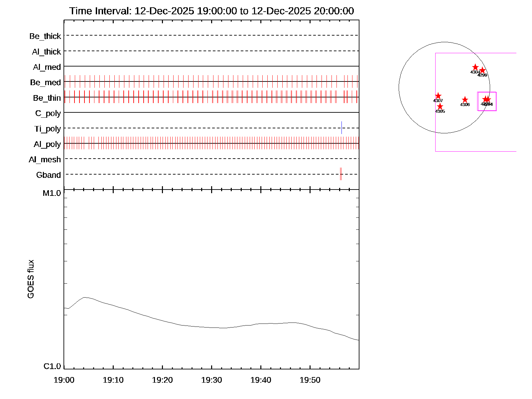Click the red Gband exposure tick marks
The image size is (532, 399).
pyautogui.click(x=341, y=174)
